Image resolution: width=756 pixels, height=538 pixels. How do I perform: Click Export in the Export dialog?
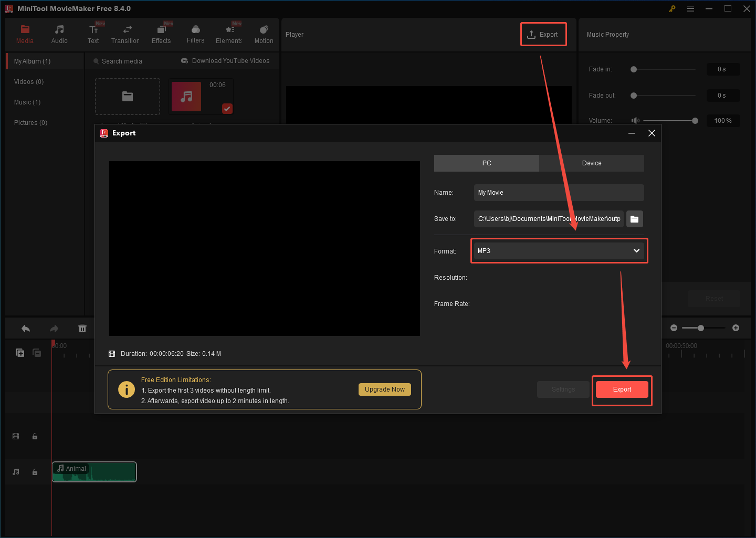[x=622, y=389]
